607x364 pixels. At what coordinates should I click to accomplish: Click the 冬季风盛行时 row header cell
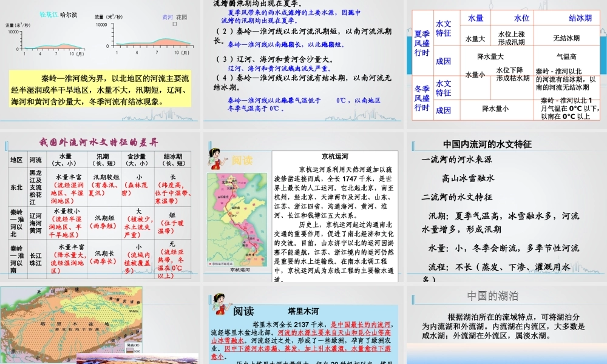pyautogui.click(x=422, y=98)
